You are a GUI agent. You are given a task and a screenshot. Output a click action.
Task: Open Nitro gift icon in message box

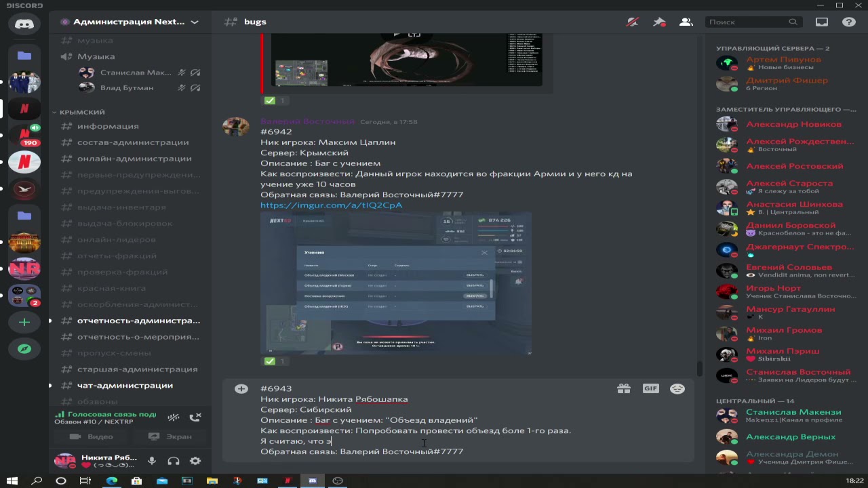[624, 388]
